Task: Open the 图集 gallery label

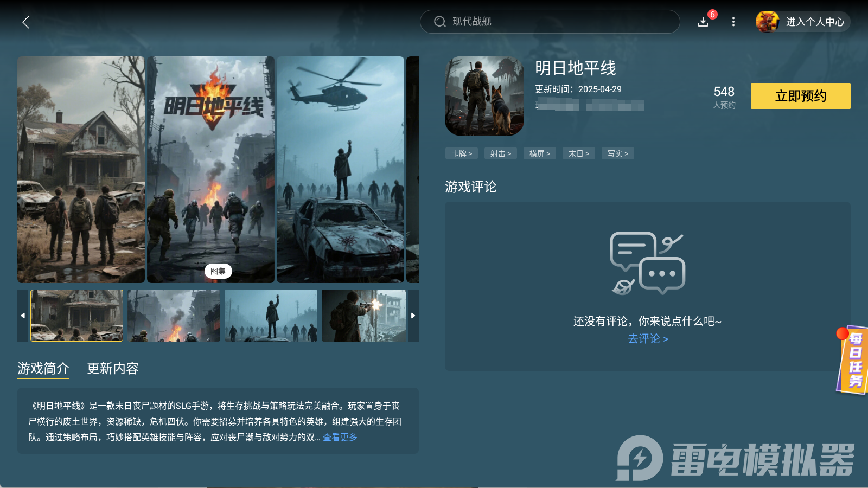Action: (218, 271)
